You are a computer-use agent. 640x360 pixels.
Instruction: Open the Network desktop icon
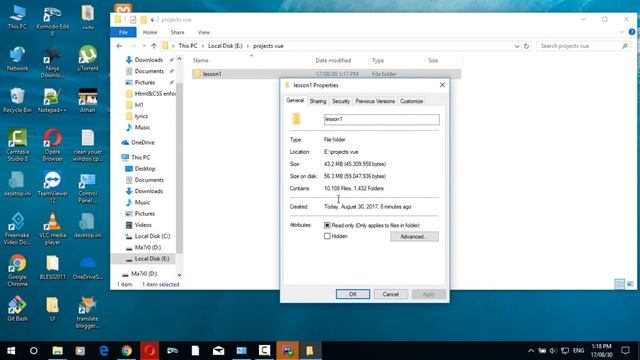(17, 58)
